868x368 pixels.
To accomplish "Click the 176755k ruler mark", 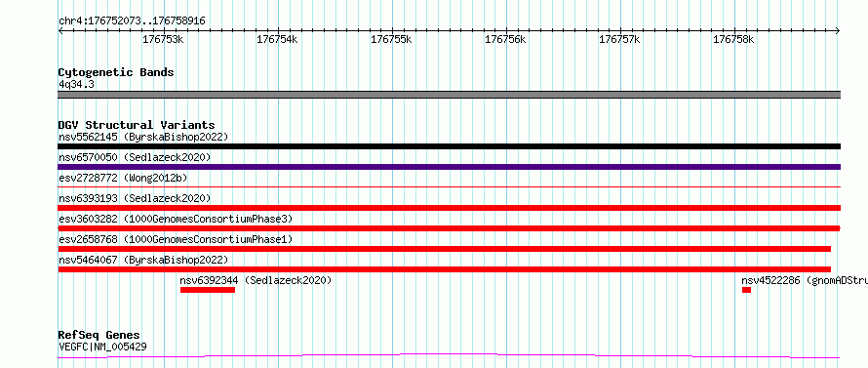I will (391, 40).
